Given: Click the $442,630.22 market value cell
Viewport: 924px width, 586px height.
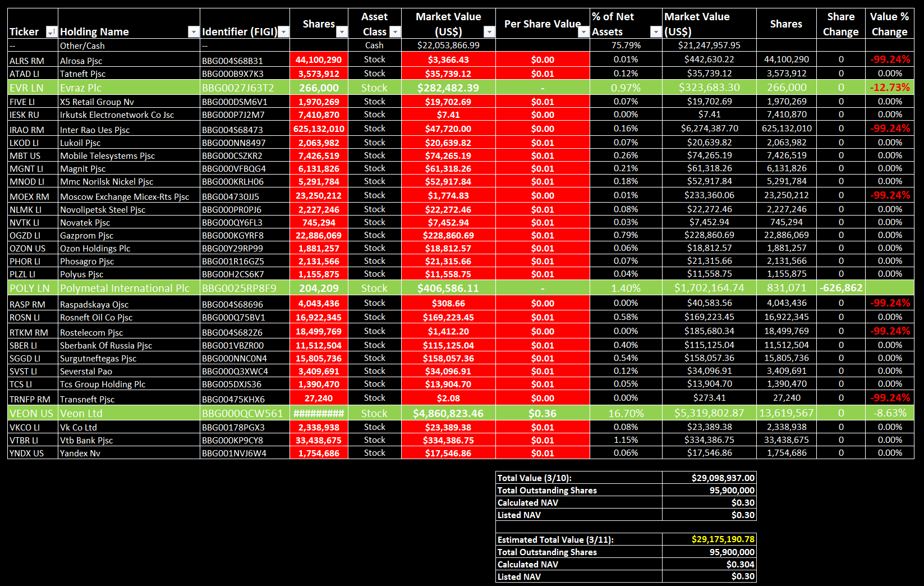Looking at the screenshot, I should click(x=709, y=59).
